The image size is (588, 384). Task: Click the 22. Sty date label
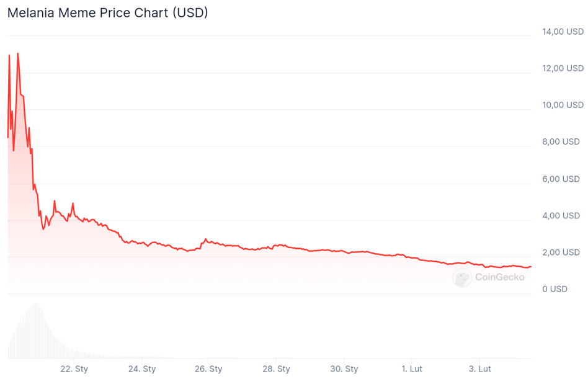pos(74,368)
